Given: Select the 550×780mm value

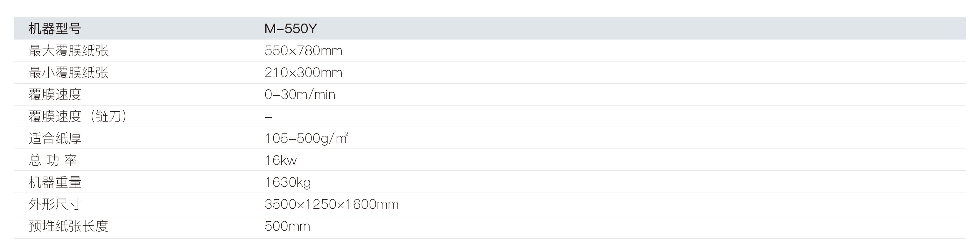Looking at the screenshot, I should click(303, 51).
